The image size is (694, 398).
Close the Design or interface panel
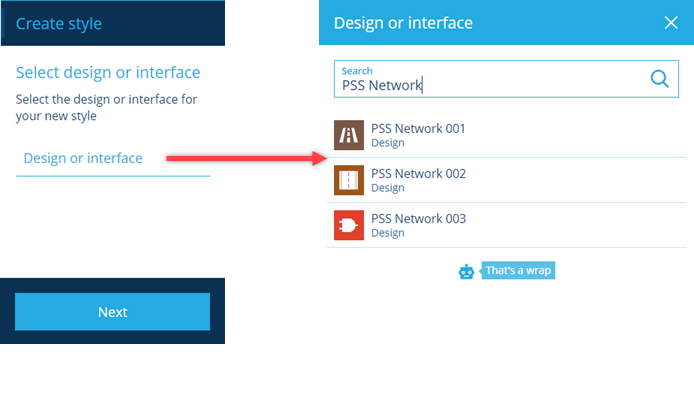(671, 23)
